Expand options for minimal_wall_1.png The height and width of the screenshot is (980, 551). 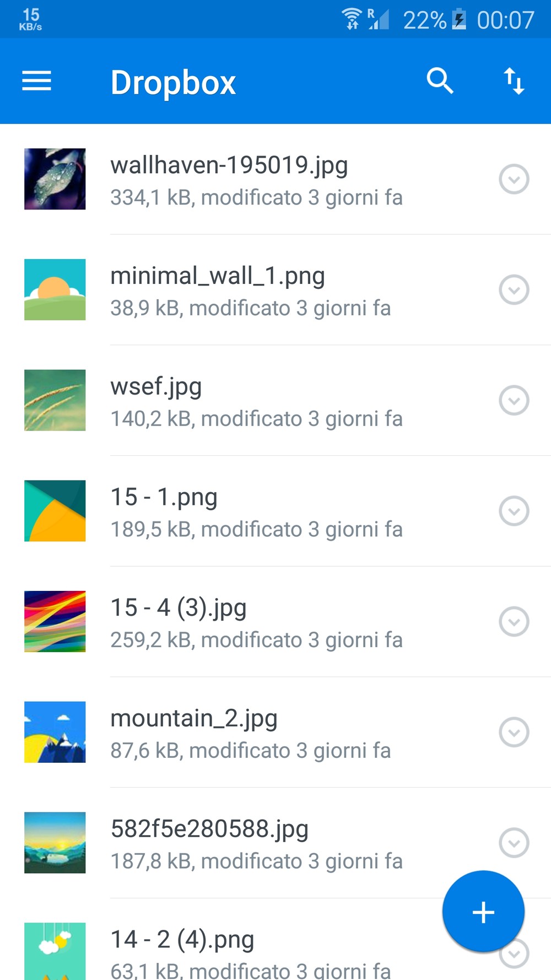click(x=514, y=289)
